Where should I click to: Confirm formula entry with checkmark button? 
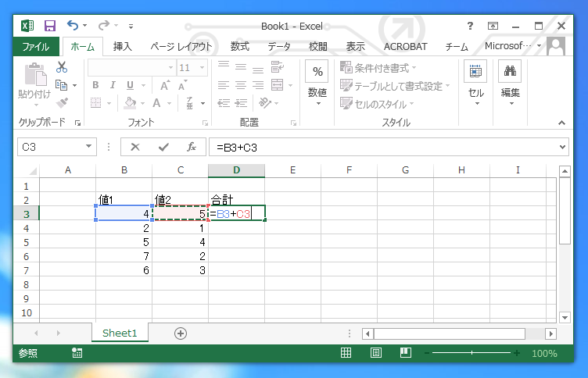(163, 147)
